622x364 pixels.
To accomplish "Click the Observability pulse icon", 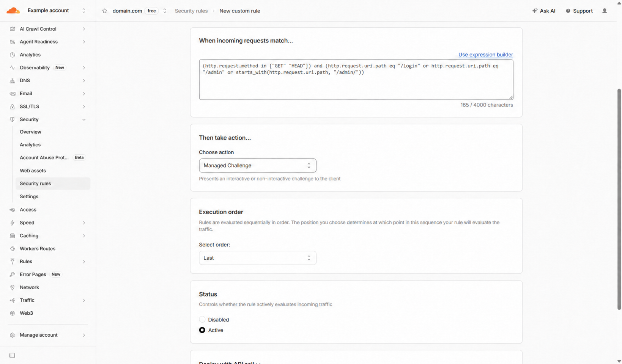I will tap(12, 67).
